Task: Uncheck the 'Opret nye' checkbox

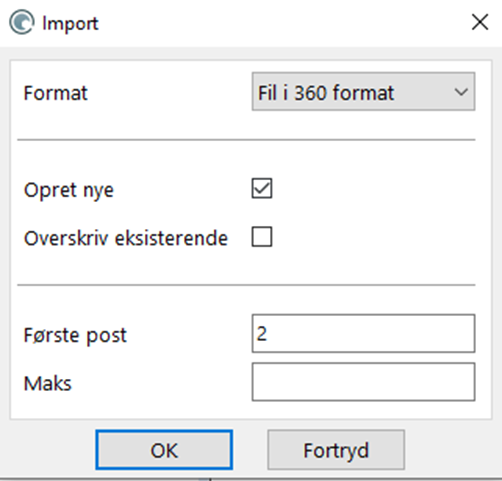Action: [262, 188]
